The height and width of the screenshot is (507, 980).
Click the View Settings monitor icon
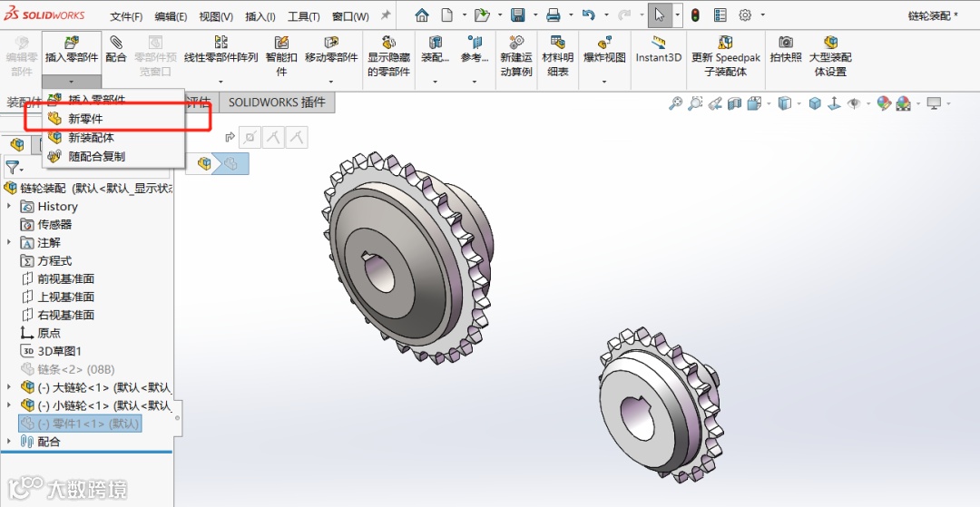(x=934, y=103)
